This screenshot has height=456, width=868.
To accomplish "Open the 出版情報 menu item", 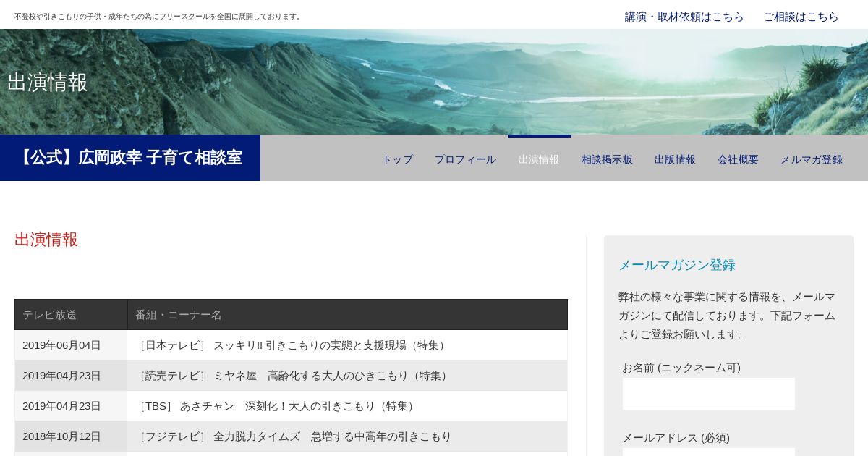I will [x=675, y=159].
